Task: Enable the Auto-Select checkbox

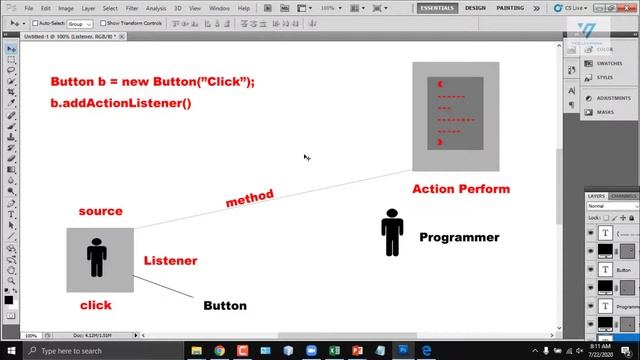Action: pyautogui.click(x=35, y=23)
